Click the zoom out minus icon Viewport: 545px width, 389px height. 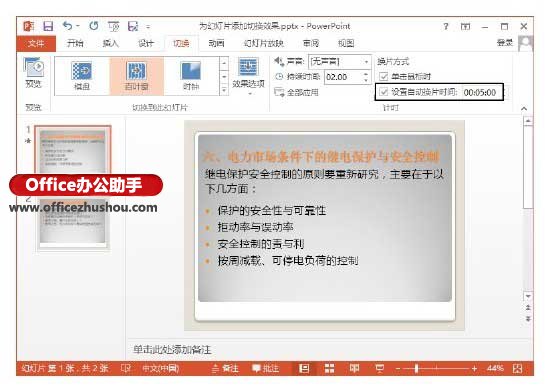tap(398, 368)
